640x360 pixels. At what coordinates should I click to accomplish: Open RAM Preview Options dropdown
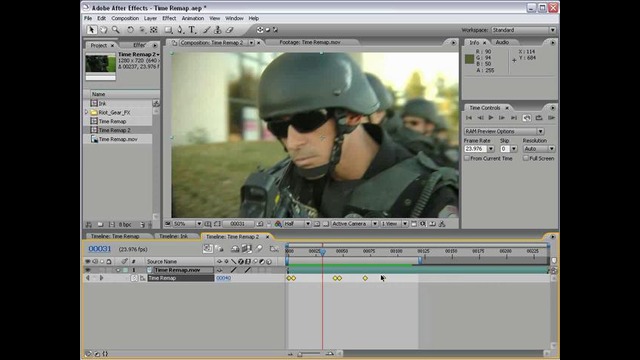[504, 131]
